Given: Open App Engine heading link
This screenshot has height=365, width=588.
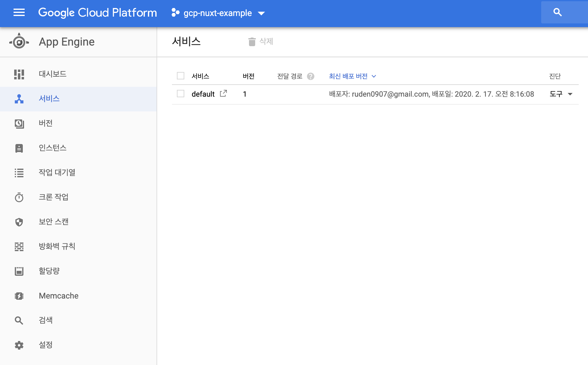Looking at the screenshot, I should click(x=67, y=42).
